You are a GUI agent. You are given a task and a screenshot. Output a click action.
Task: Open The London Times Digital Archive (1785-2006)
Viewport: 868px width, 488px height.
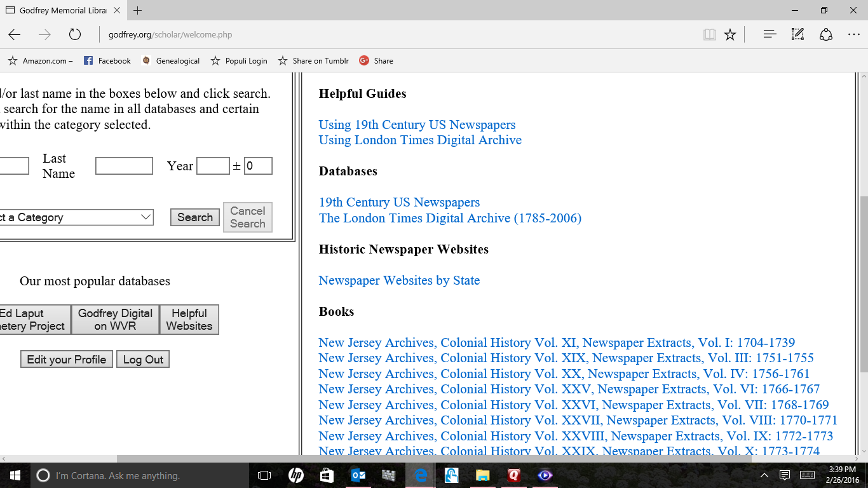tap(450, 219)
